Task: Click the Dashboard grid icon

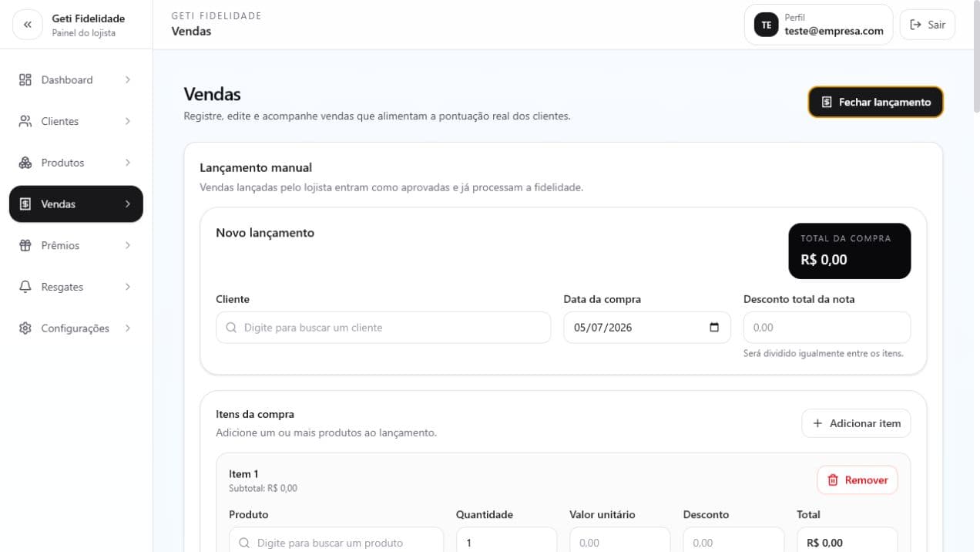Action: 25,79
